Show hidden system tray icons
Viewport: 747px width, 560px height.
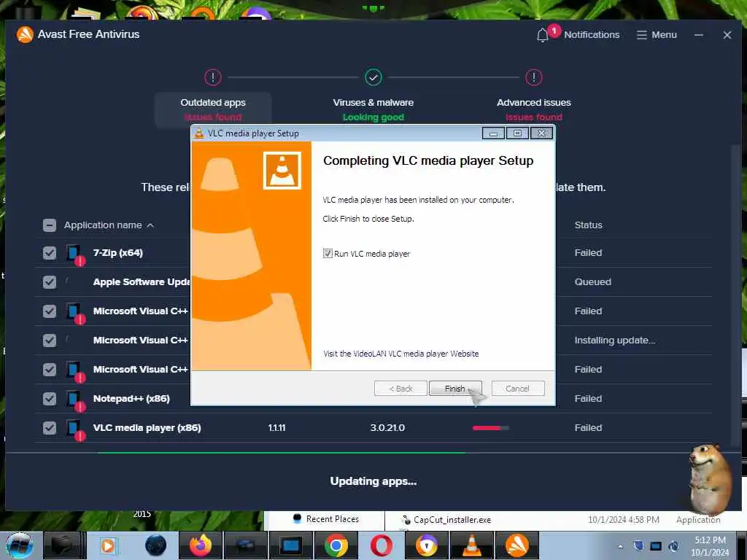[620, 547]
